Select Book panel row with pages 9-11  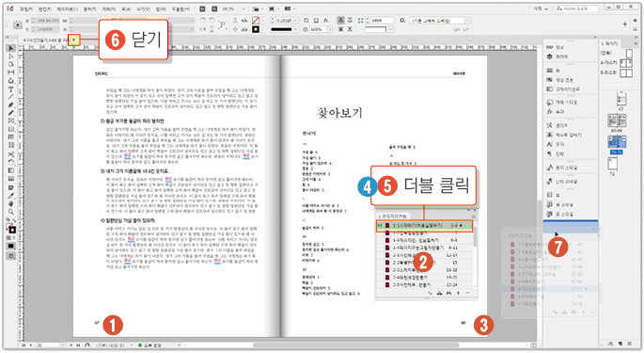click(x=424, y=248)
